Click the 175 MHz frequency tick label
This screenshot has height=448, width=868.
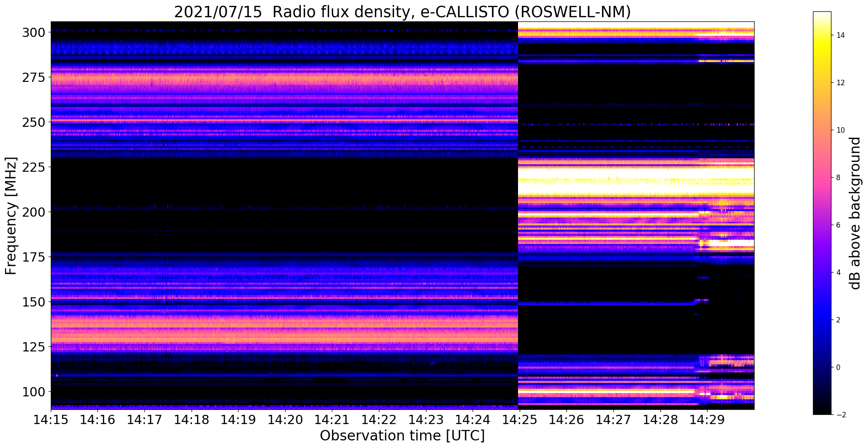tap(34, 257)
